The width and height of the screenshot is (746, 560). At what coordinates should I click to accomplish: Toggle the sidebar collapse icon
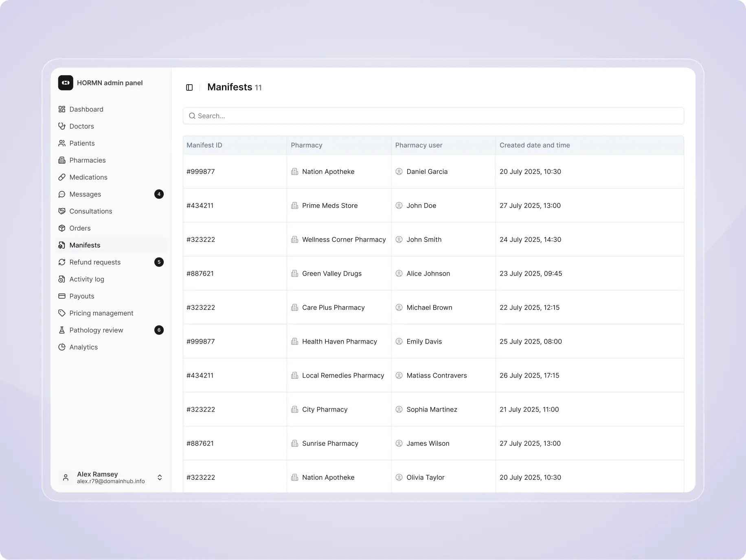click(189, 87)
